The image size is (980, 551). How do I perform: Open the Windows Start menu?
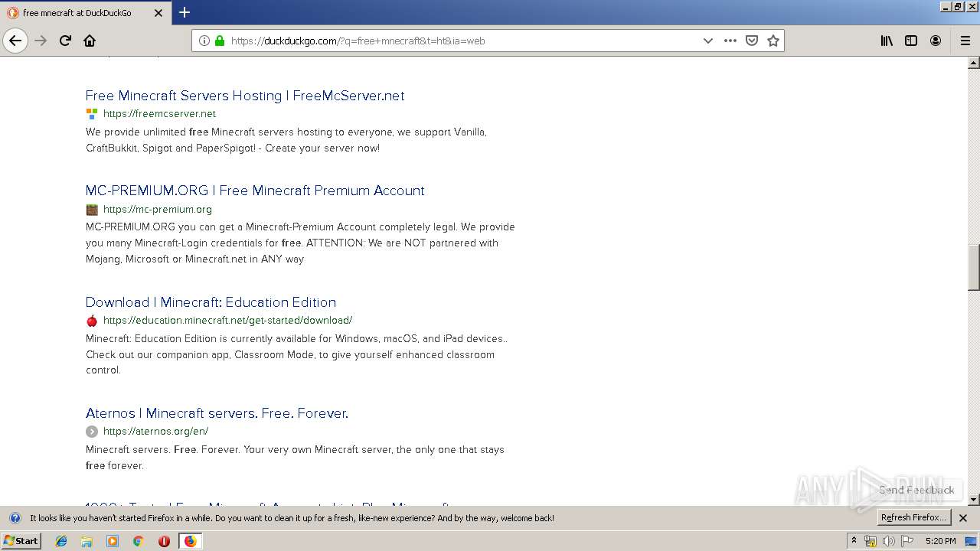pyautogui.click(x=21, y=541)
